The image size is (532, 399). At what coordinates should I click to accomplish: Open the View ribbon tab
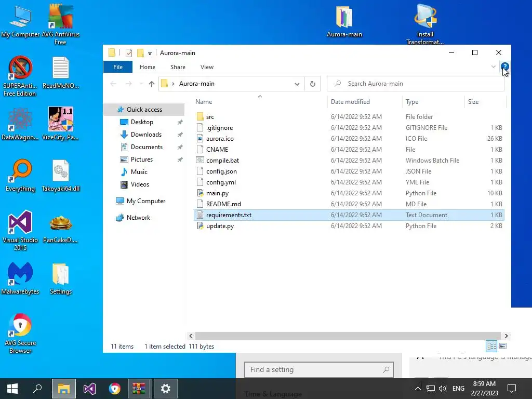[x=207, y=67]
